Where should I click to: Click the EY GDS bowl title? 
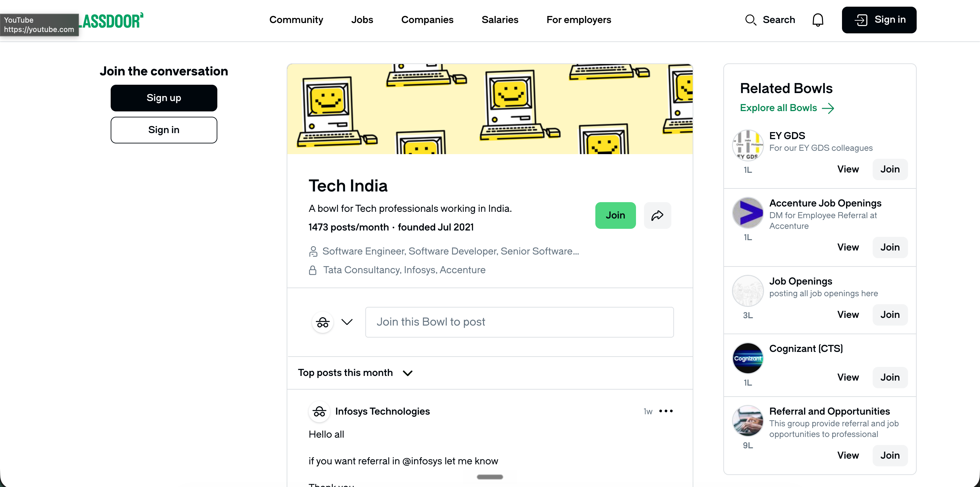[787, 136]
